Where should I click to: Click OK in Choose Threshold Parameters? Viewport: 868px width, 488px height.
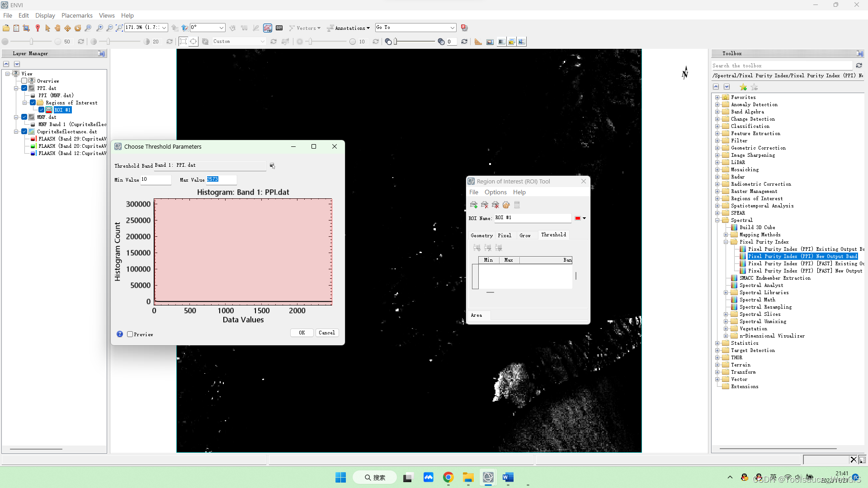[x=302, y=333]
